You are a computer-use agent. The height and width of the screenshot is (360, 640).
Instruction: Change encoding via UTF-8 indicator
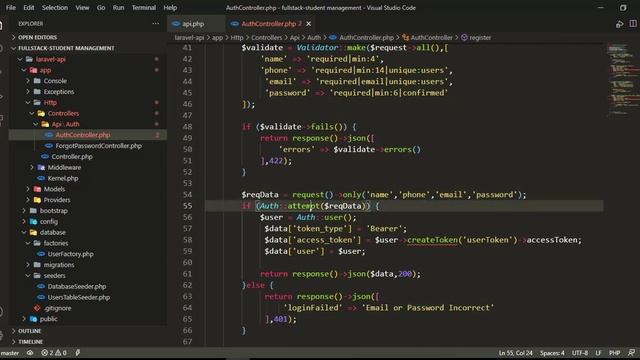580,353
